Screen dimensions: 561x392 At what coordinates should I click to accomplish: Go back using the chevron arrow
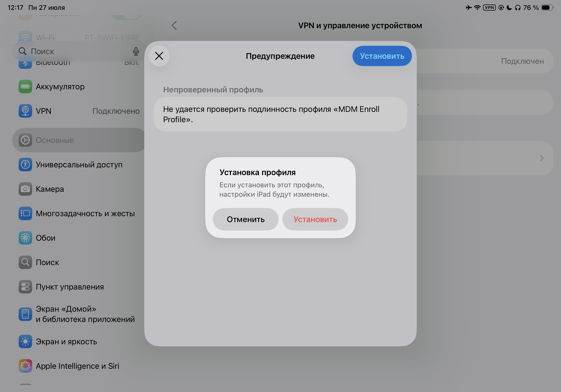pos(174,25)
